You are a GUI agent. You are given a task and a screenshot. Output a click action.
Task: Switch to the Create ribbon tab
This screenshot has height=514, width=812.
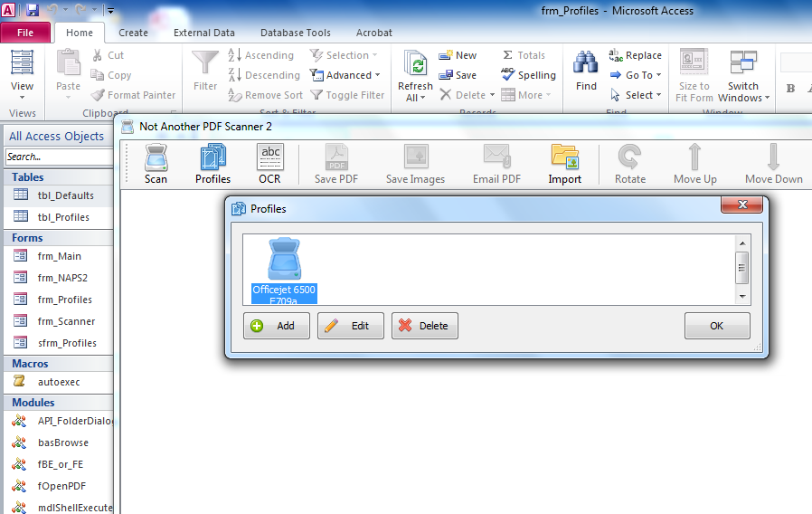coord(133,33)
